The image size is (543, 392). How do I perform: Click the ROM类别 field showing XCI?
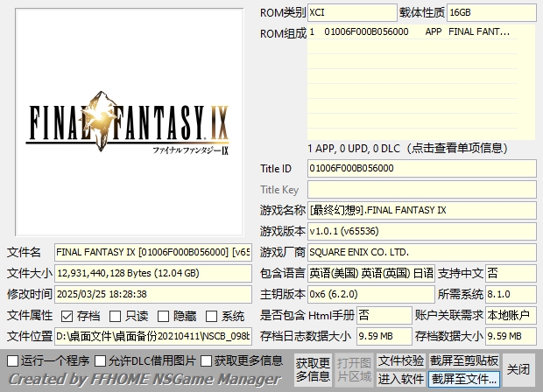(x=352, y=13)
